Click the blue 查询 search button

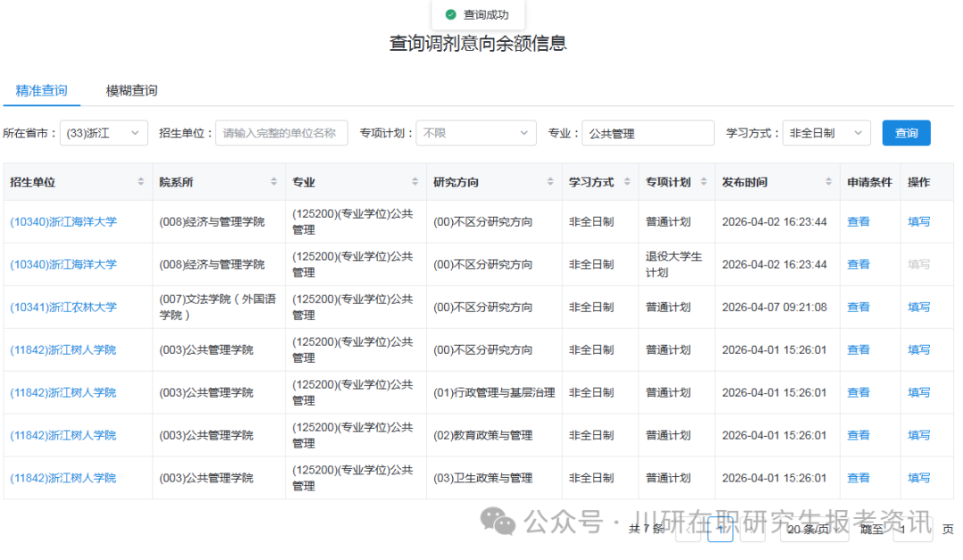pos(906,132)
